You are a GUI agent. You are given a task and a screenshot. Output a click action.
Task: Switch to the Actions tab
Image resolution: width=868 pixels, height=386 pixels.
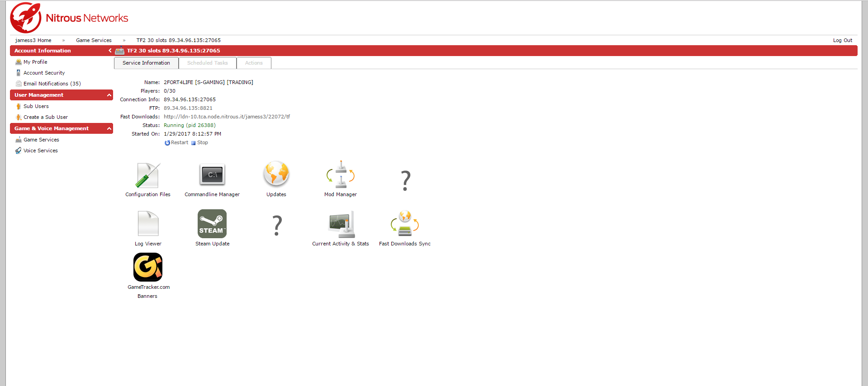[x=254, y=63]
